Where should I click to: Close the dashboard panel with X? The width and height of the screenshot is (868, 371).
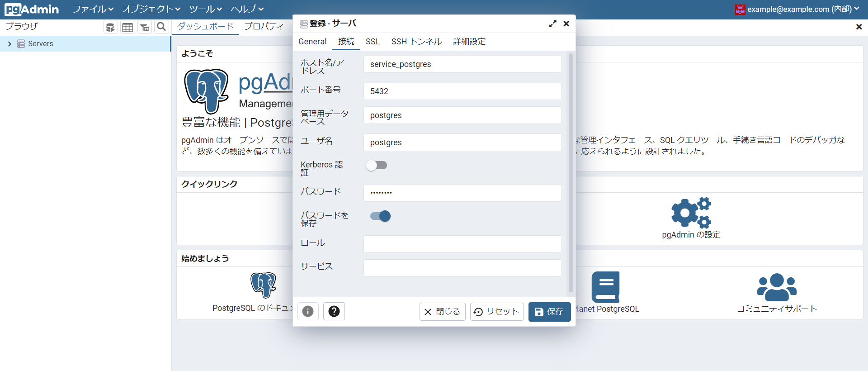(859, 27)
